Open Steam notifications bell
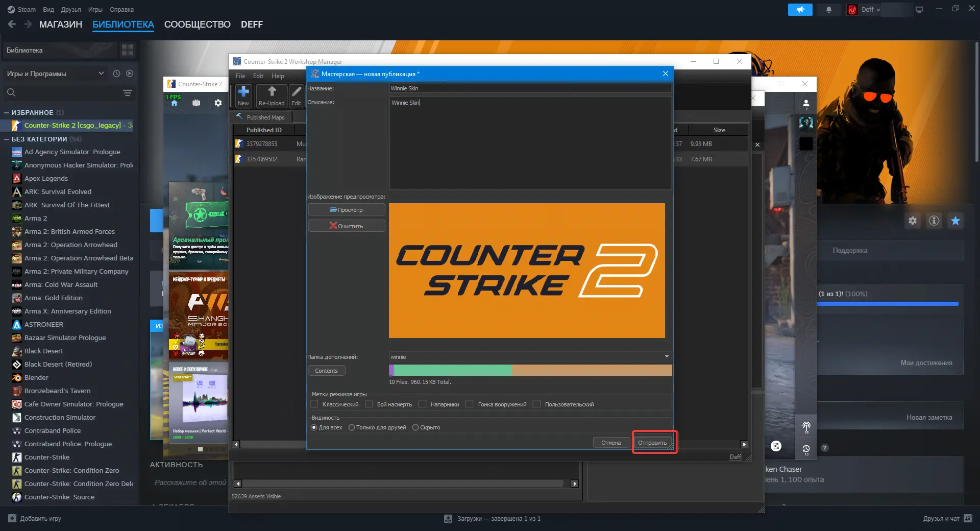The width and height of the screenshot is (980, 531). [x=829, y=10]
